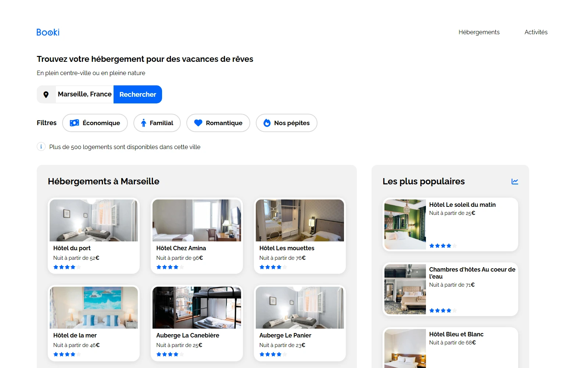This screenshot has height=368, width=588.
Task: Open the Hôtel Les mouettes photo
Action: (x=300, y=220)
